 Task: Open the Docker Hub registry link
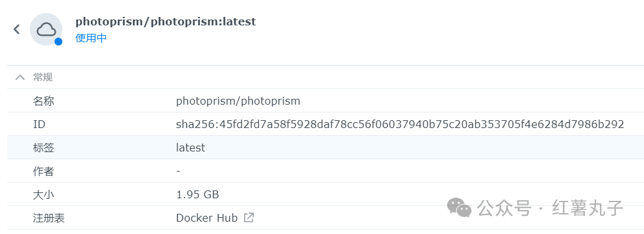click(206, 218)
